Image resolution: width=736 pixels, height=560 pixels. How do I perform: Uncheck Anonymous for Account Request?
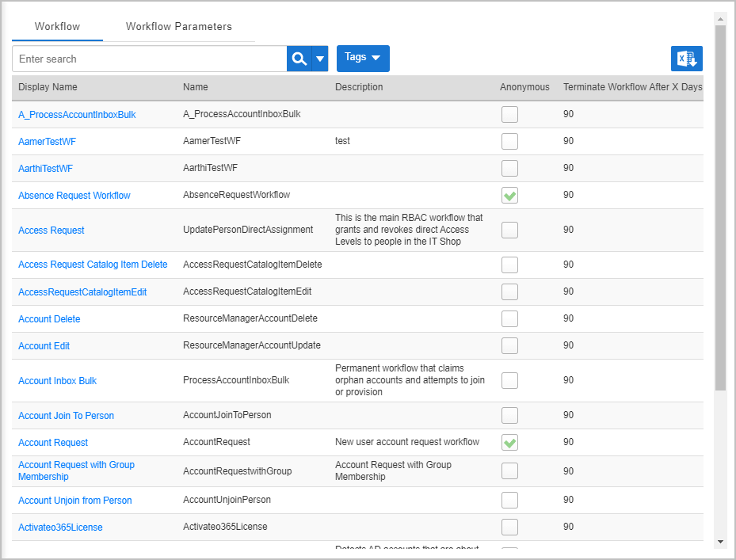pos(509,442)
